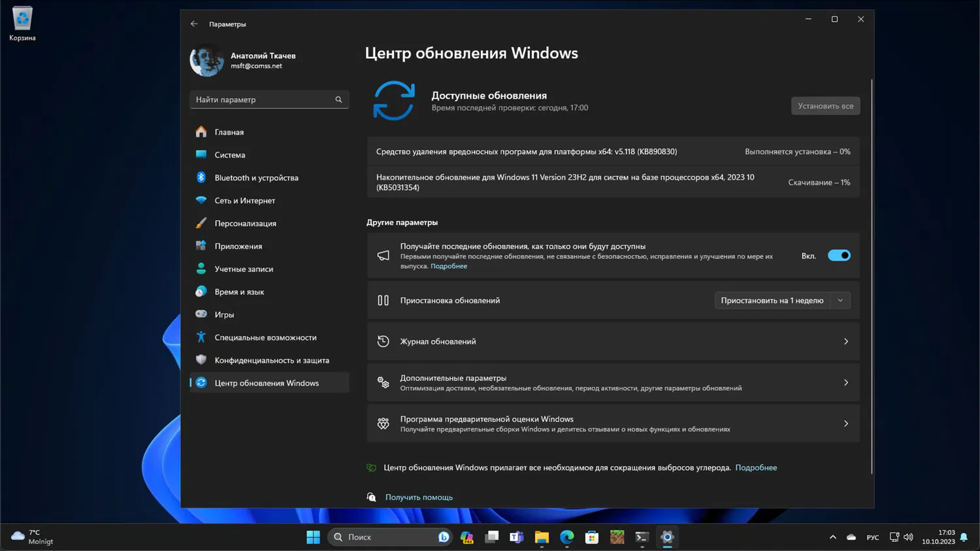This screenshot has width=980, height=551.
Task: Open the network tray icon
Action: pyautogui.click(x=894, y=537)
